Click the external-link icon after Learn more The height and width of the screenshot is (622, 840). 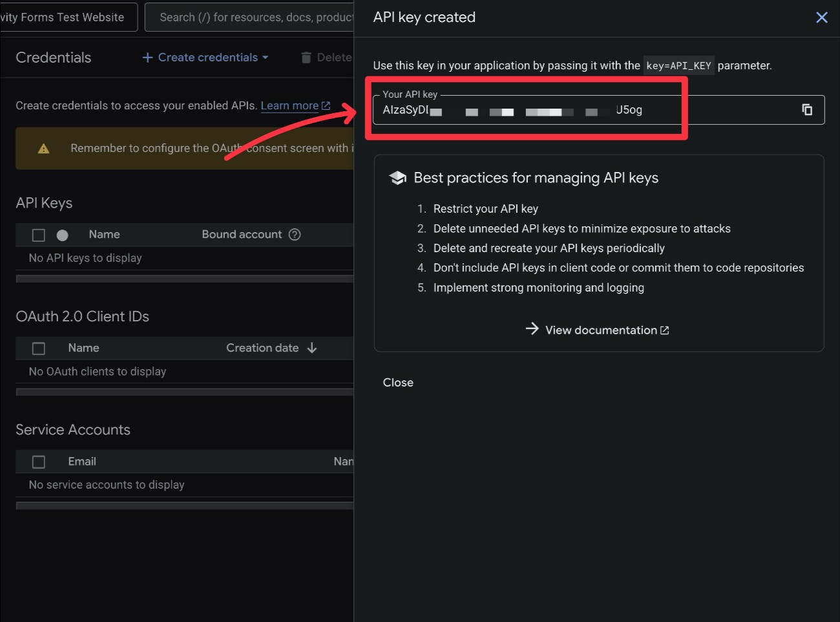click(326, 105)
